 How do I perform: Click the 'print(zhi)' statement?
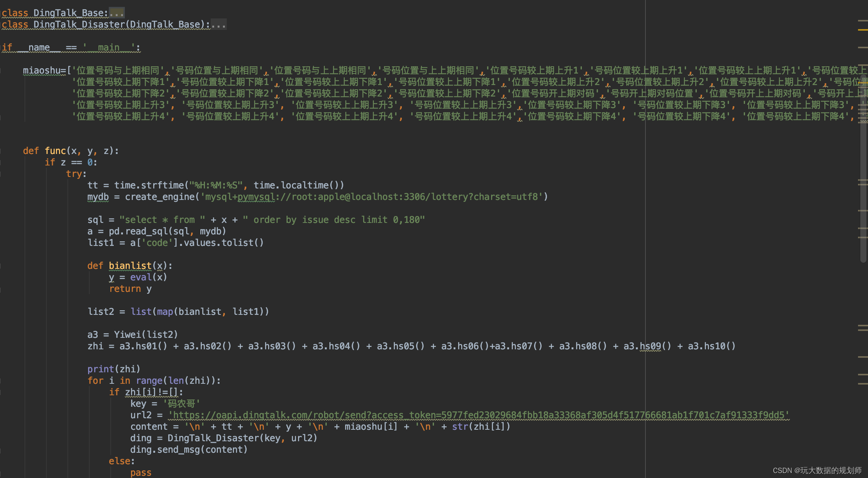(114, 369)
